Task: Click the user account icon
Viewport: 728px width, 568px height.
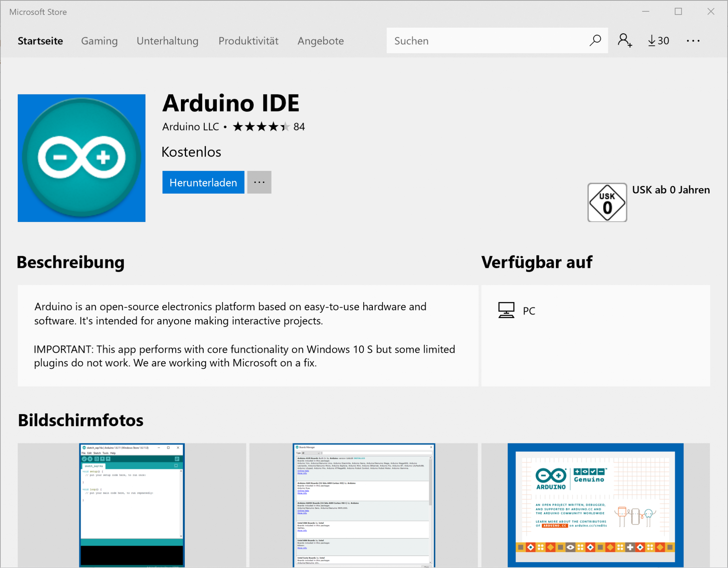Action: [x=625, y=40]
